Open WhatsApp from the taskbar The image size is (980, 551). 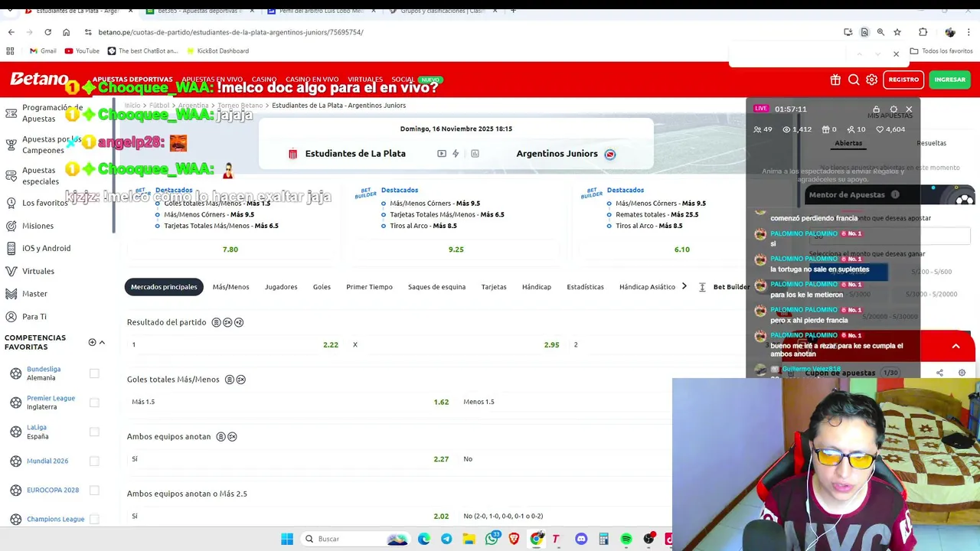point(492,539)
